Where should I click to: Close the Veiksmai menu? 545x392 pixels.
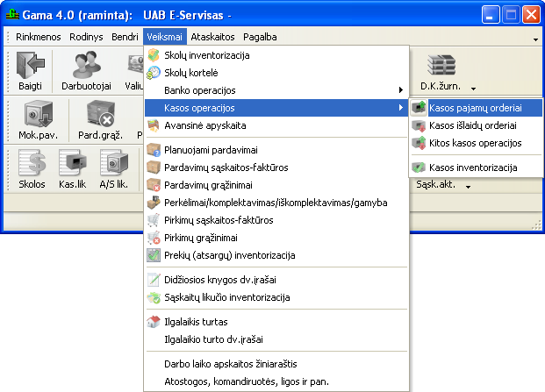(x=165, y=37)
